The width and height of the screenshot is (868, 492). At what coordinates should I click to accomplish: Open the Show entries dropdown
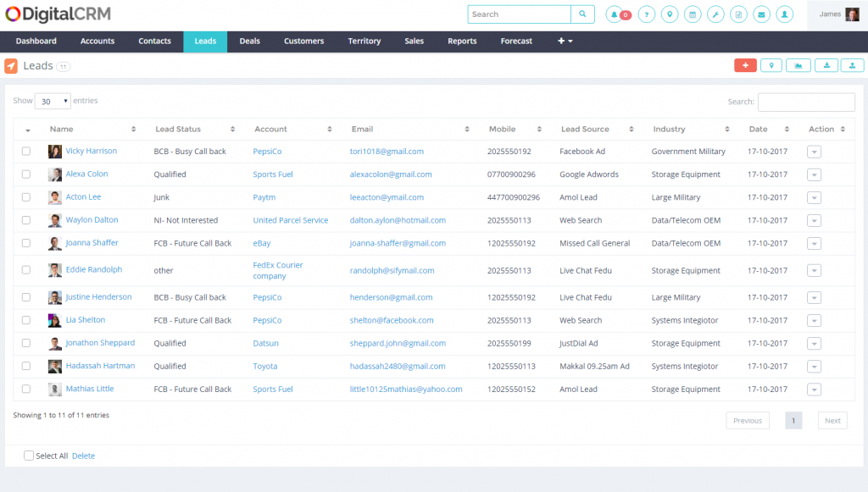[53, 101]
